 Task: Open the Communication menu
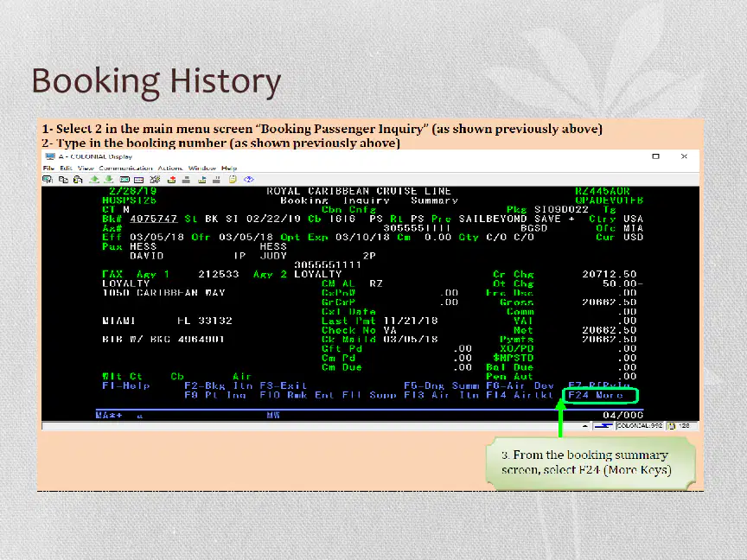point(125,169)
